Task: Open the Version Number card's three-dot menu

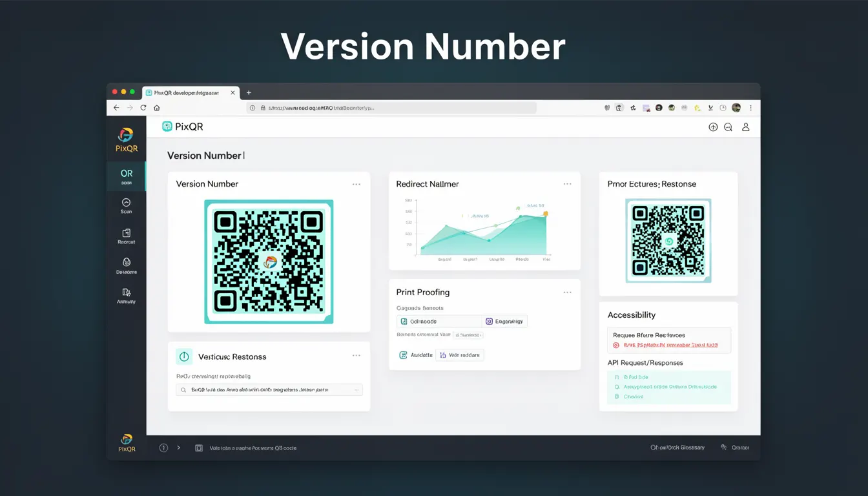Action: tap(356, 185)
